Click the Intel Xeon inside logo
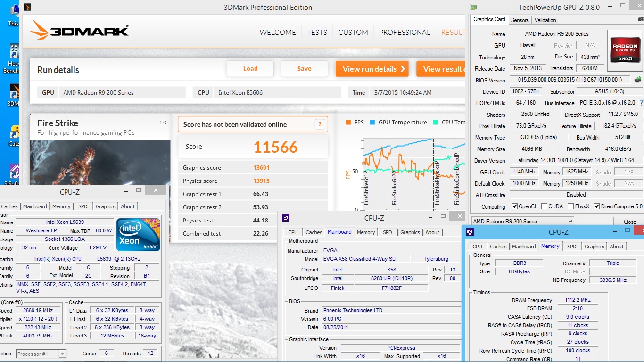This screenshot has height=362, width=644. (x=138, y=235)
